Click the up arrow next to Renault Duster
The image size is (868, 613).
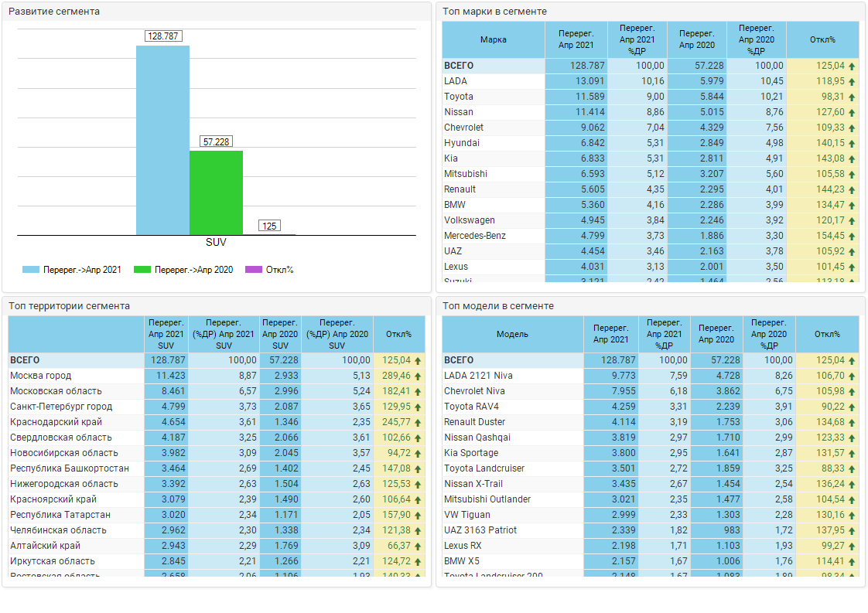pos(852,422)
